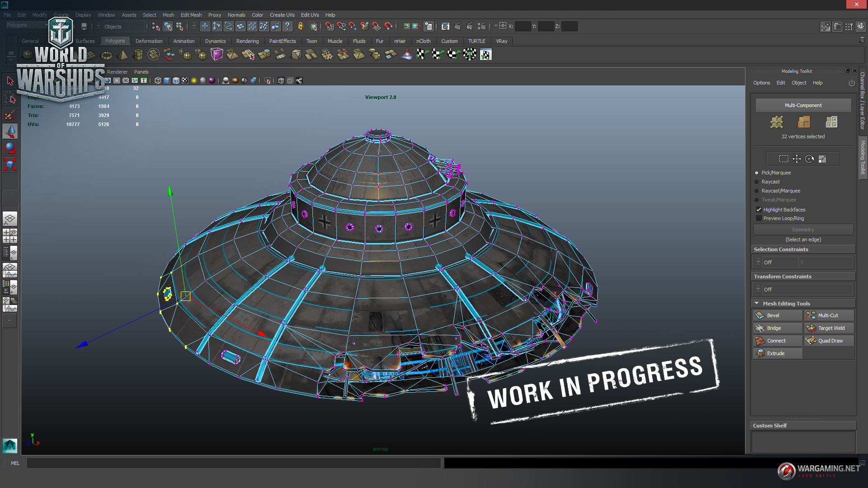Click the Bridge tool button
The height and width of the screenshot is (488, 868).
[778, 328]
